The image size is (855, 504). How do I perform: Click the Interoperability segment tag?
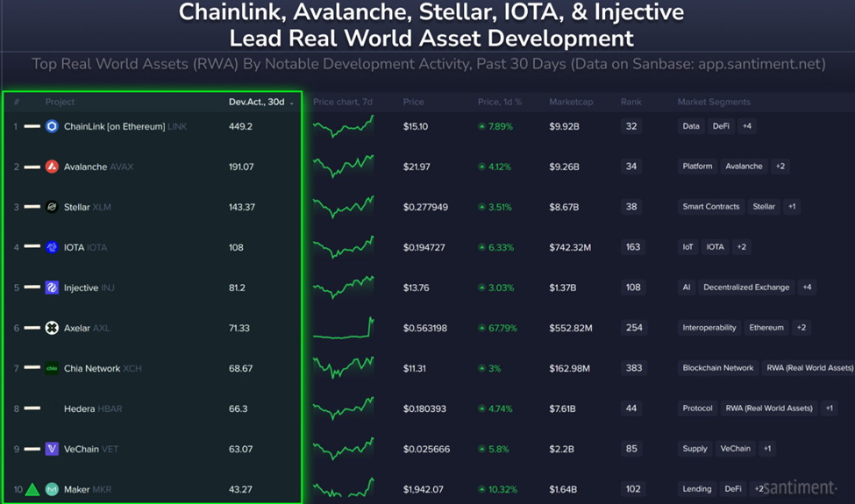[x=709, y=328]
